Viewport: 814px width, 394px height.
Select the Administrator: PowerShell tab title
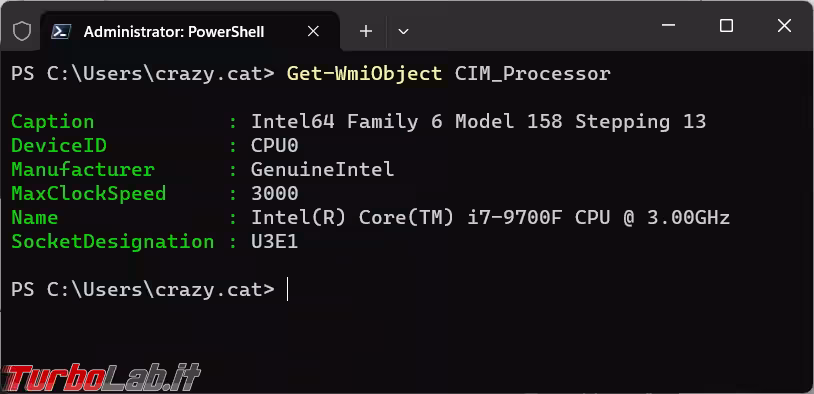tap(174, 32)
